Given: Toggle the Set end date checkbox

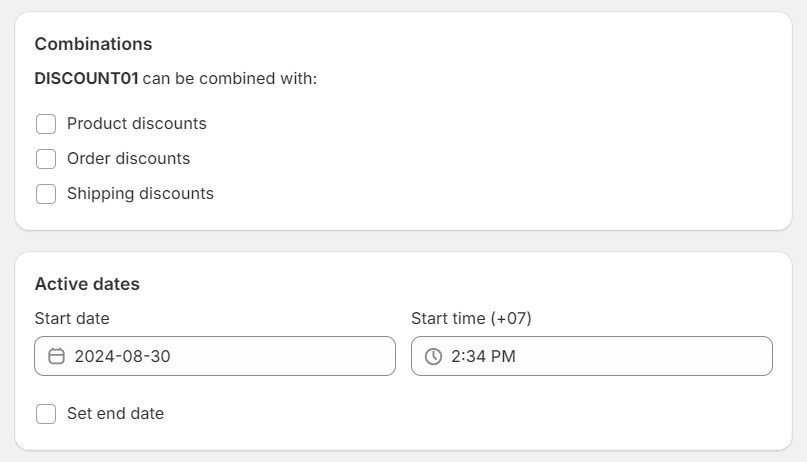Looking at the screenshot, I should click(46, 414).
